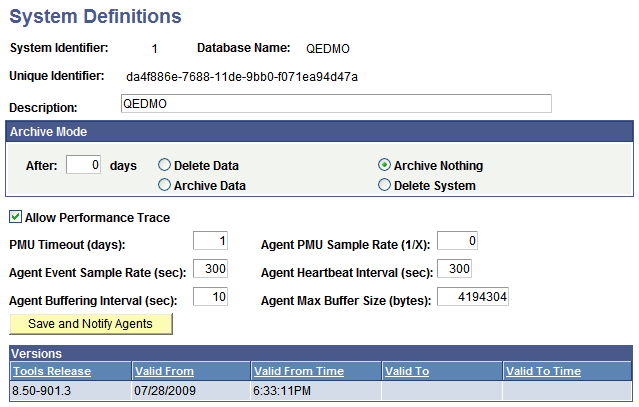Sort by Tools Release column header

click(x=51, y=371)
